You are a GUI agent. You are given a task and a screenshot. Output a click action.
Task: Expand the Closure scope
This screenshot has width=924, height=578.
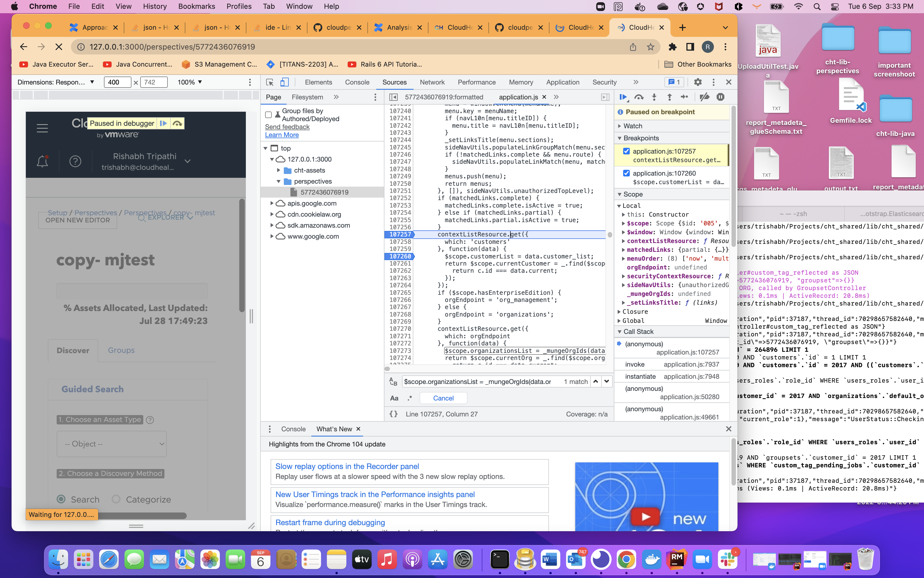tap(619, 312)
